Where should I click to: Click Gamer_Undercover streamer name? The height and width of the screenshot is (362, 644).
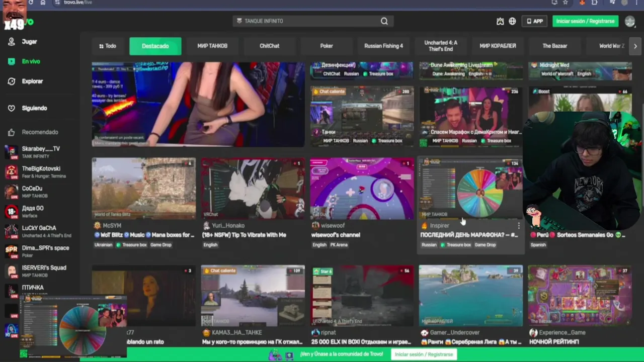click(x=454, y=333)
